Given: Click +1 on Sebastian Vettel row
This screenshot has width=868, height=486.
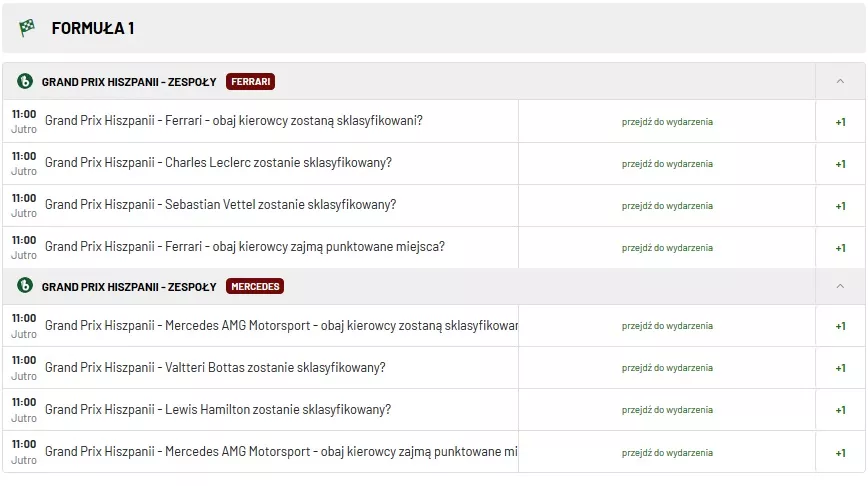Looking at the screenshot, I should click(840, 206).
